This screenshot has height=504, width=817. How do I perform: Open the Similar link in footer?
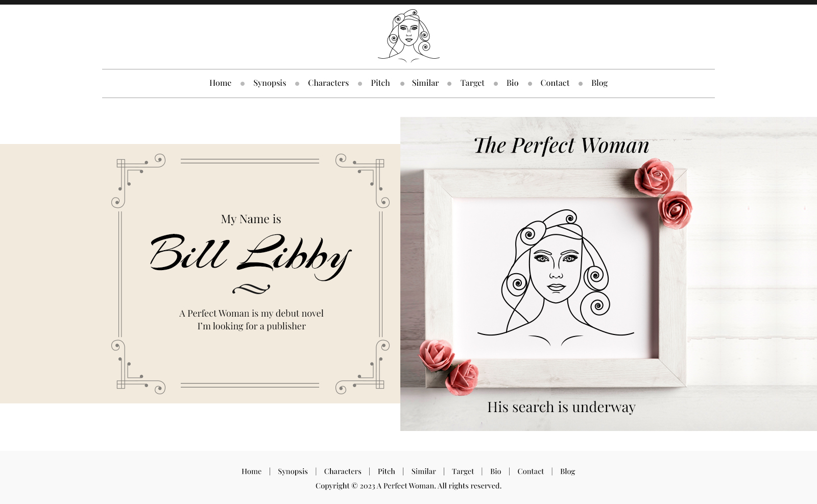(x=424, y=471)
